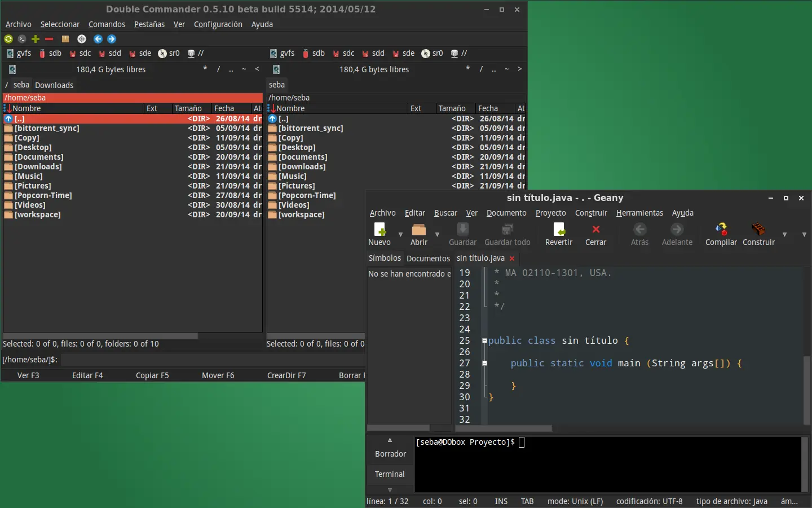Select the Borrador tab in Geany message window
812x508 pixels.
(390, 454)
